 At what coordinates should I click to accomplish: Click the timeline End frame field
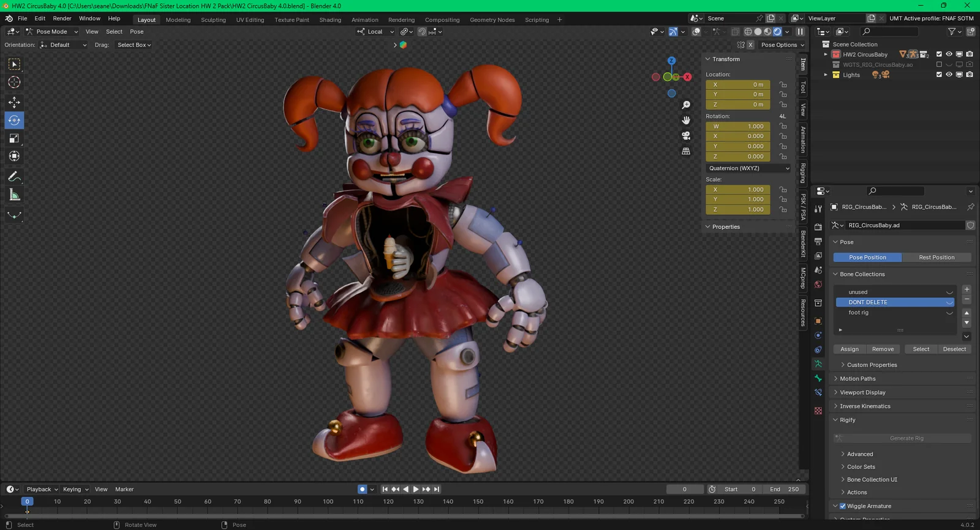click(783, 489)
